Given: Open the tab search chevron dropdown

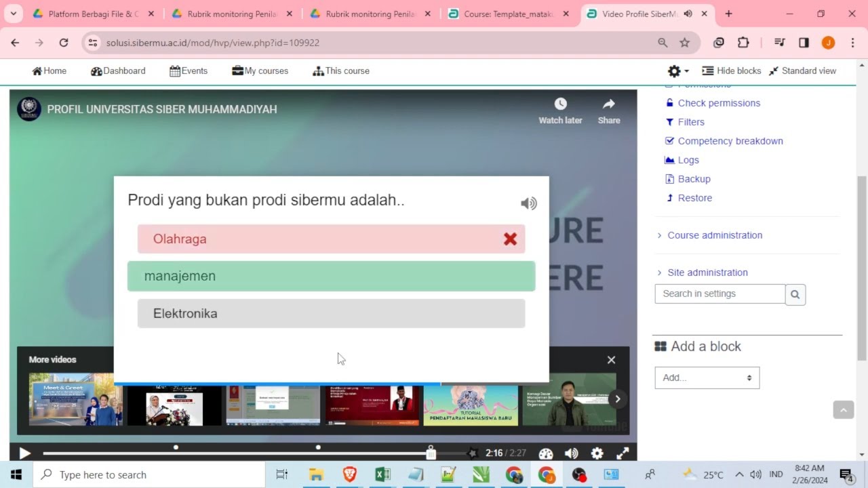Looking at the screenshot, I should pyautogui.click(x=13, y=14).
